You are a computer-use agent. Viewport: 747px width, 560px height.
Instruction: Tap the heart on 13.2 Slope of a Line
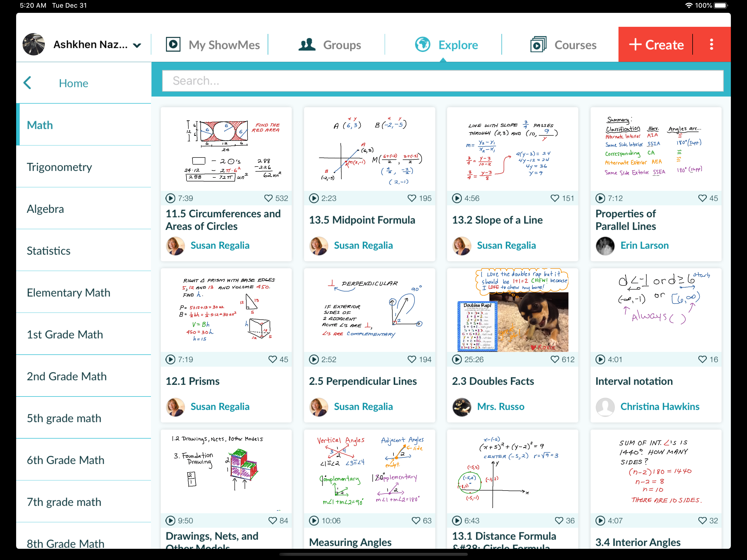pos(555,198)
